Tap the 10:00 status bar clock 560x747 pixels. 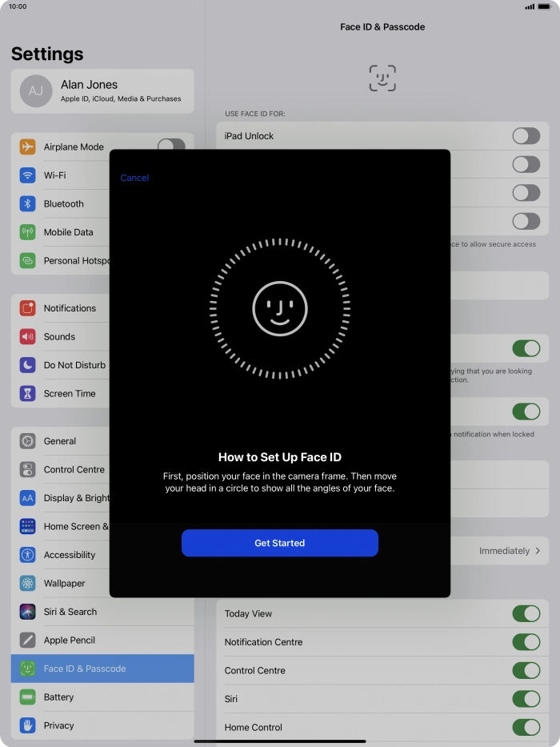18,6
